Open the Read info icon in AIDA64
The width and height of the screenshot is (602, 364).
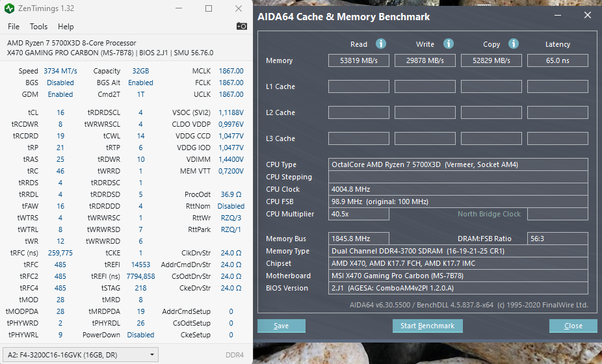[380, 44]
